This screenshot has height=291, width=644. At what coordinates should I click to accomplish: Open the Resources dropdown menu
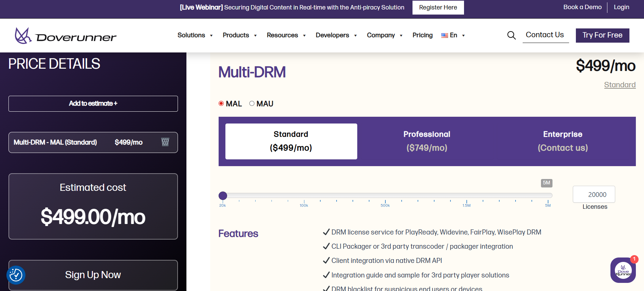point(286,35)
